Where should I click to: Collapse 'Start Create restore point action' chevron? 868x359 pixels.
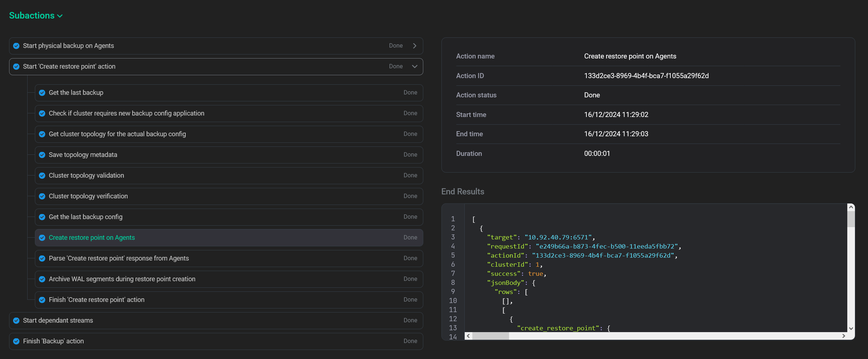point(415,66)
